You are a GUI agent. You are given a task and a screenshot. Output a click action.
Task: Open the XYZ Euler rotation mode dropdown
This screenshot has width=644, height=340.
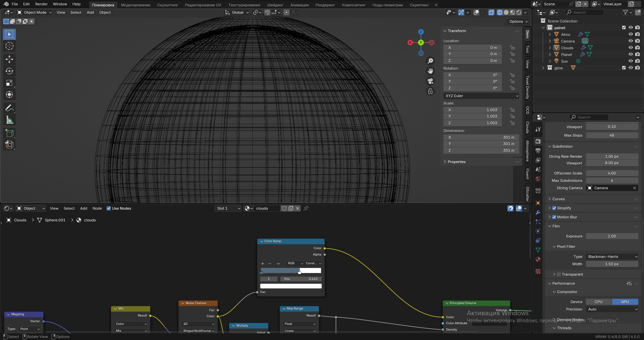tap(481, 96)
